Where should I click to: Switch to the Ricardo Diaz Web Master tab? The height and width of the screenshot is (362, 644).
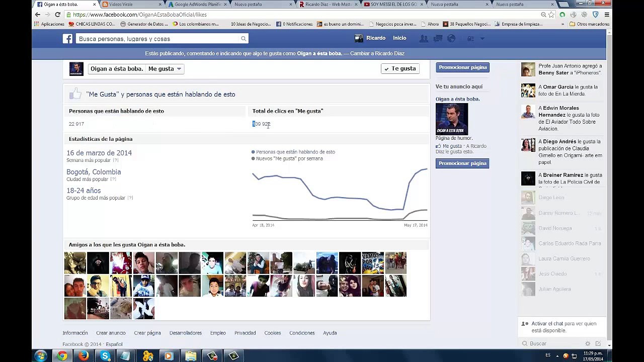click(328, 4)
